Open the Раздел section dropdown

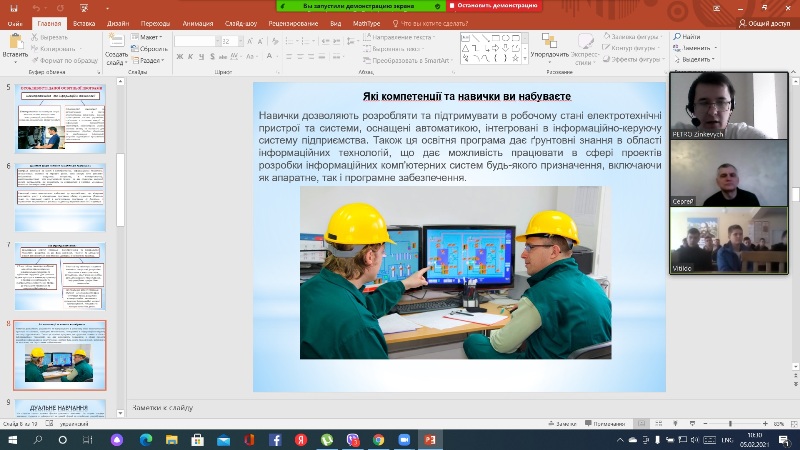click(x=148, y=60)
